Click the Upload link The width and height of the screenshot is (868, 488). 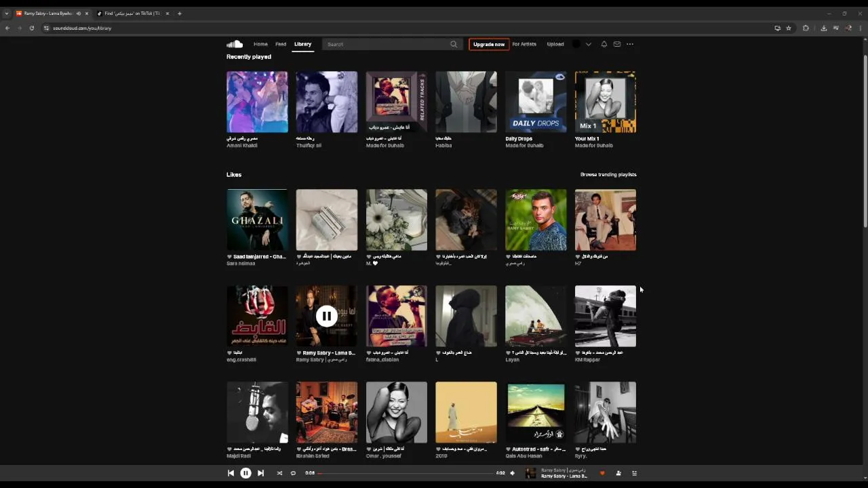[555, 44]
